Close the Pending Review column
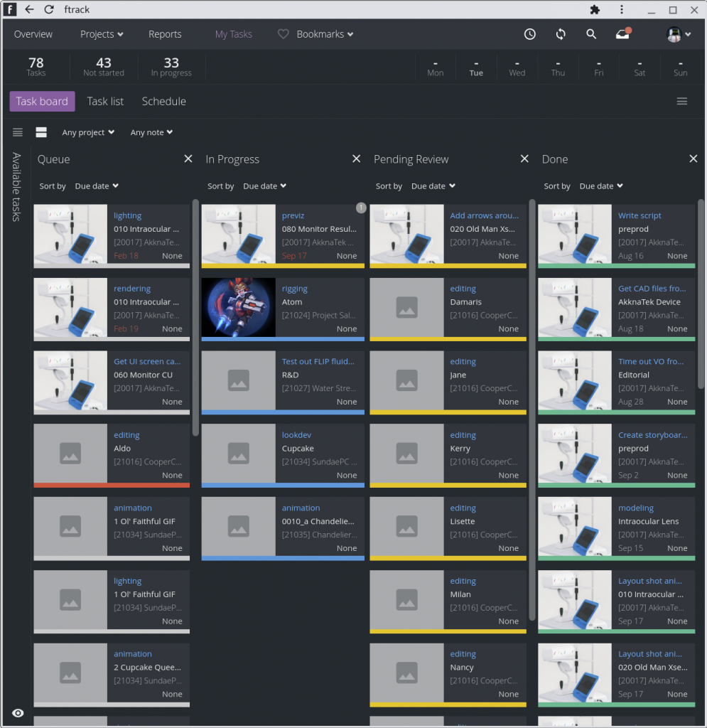Image resolution: width=707 pixels, height=728 pixels. tap(524, 159)
